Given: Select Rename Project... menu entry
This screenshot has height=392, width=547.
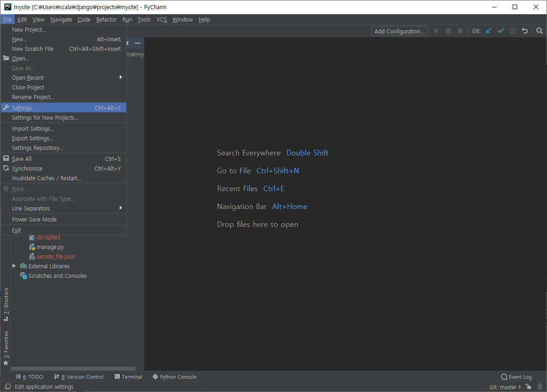Looking at the screenshot, I should [x=63, y=97].
